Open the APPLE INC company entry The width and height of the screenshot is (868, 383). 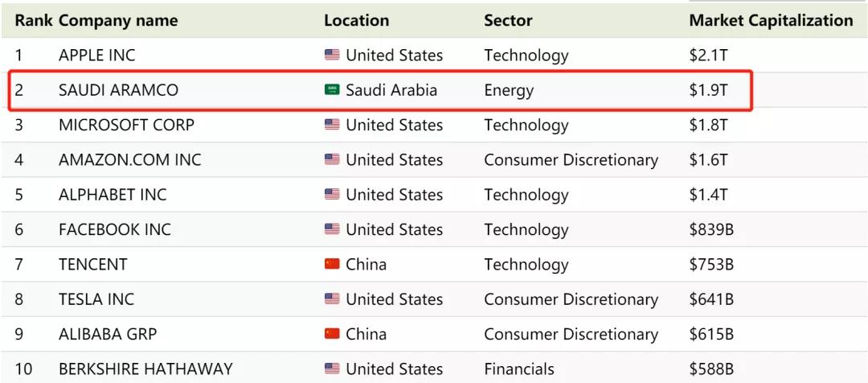click(96, 56)
